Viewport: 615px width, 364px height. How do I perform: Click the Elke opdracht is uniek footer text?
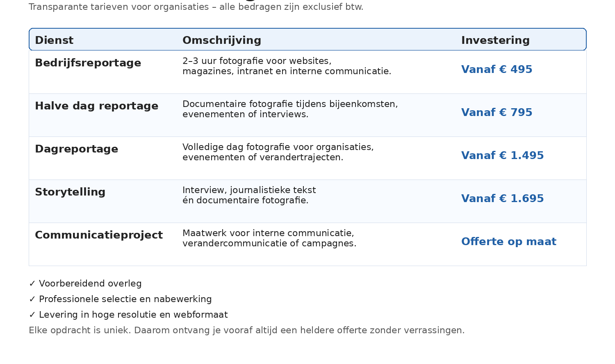click(x=246, y=330)
